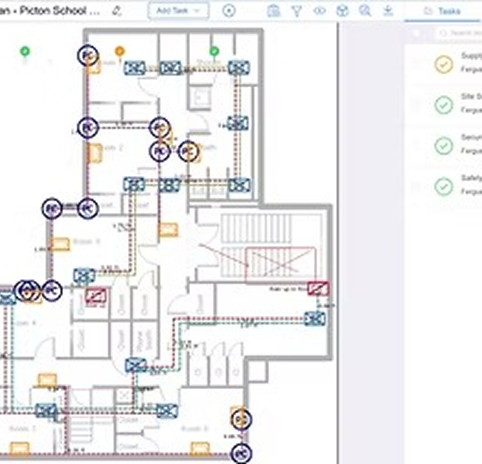Click the circled dot icon after Add Task
The height and width of the screenshot is (464, 482).
point(229,11)
